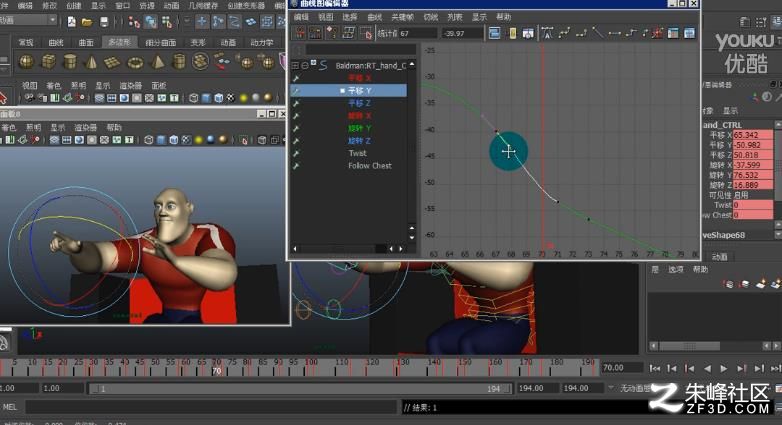Apply Flat tangents icon in Graph Editor
The width and height of the screenshot is (782, 425).
pyautogui.click(x=614, y=33)
